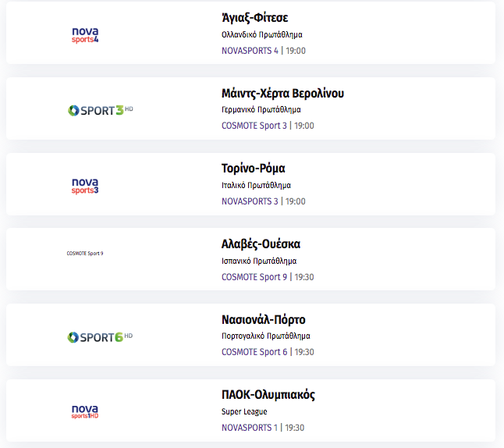Select the NOVASPORTS 3 channel link
The image size is (504, 448).
click(250, 201)
